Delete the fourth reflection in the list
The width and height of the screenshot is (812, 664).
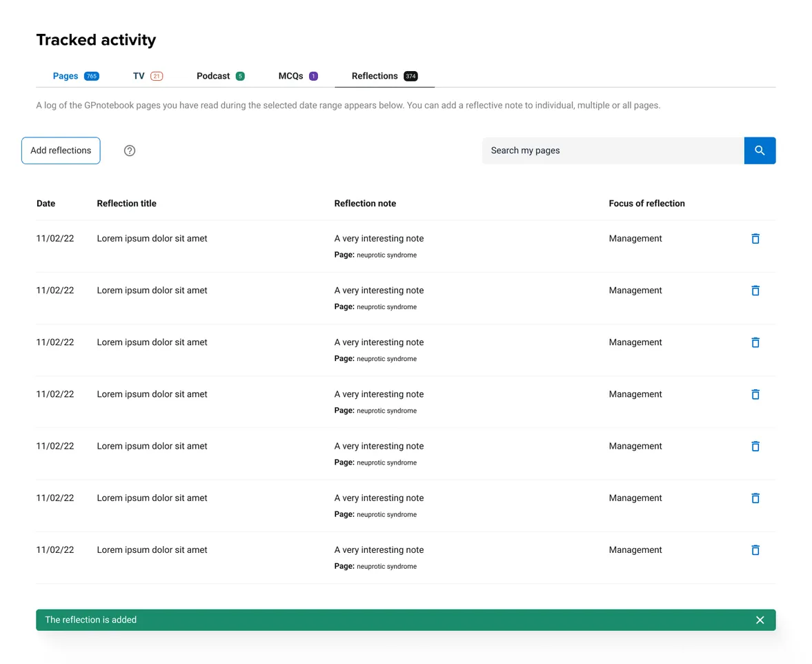[x=755, y=394]
